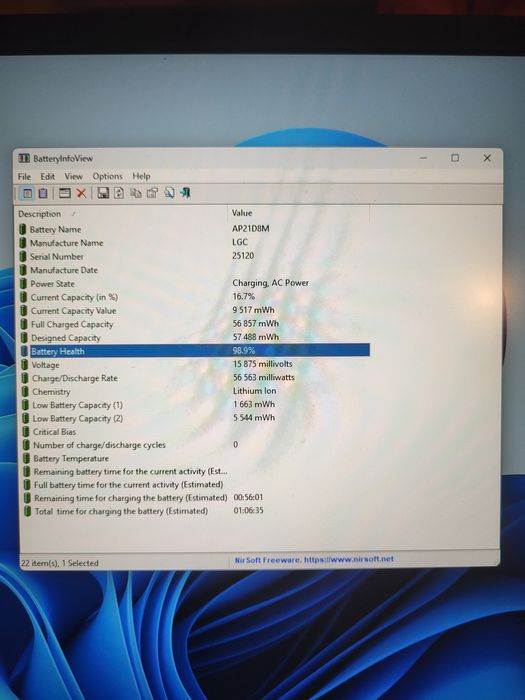Open the File menu
The height and width of the screenshot is (700, 525).
click(x=25, y=176)
